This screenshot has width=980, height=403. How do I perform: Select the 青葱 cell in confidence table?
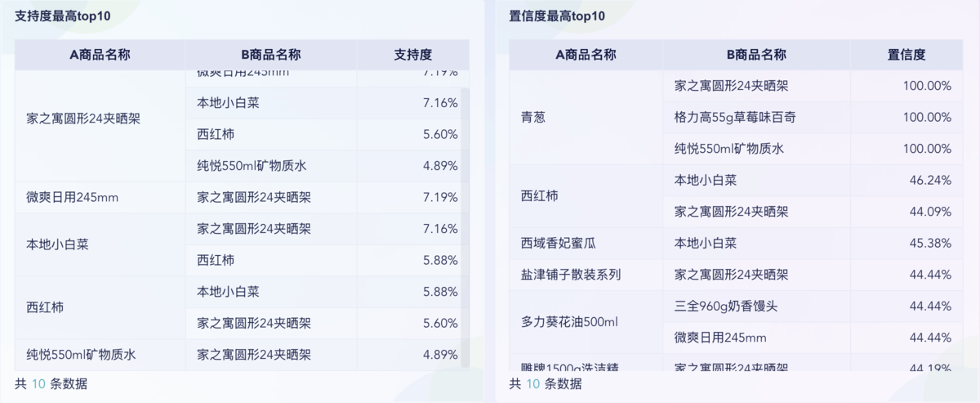click(532, 118)
